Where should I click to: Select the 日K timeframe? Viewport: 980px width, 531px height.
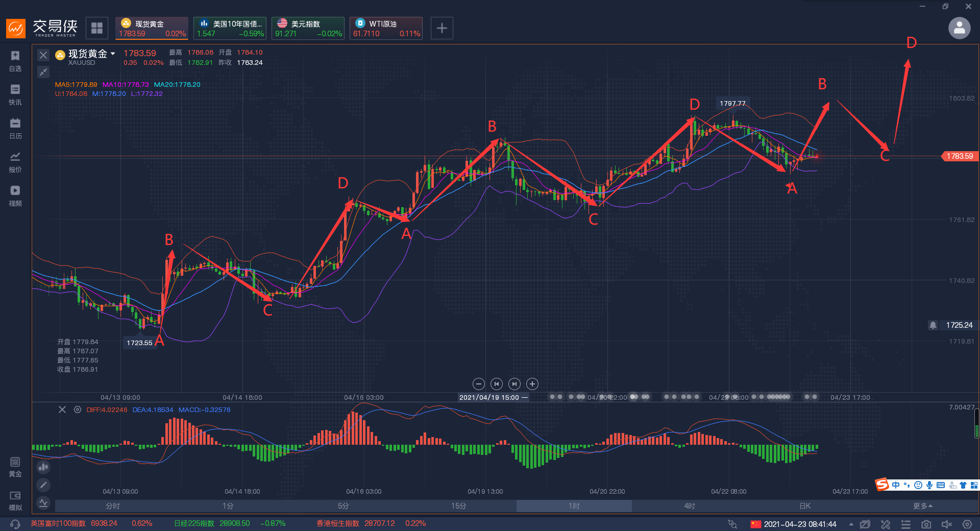point(805,506)
